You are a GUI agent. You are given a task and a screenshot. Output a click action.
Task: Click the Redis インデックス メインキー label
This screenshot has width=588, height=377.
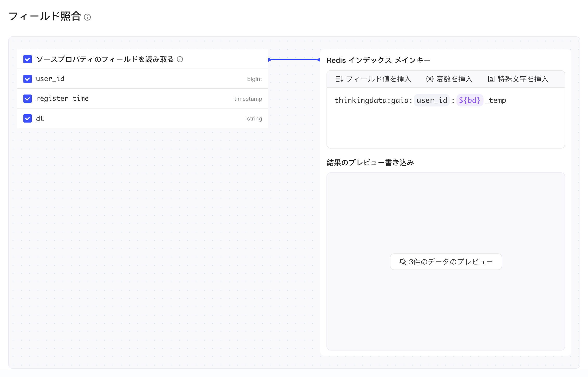(x=378, y=60)
